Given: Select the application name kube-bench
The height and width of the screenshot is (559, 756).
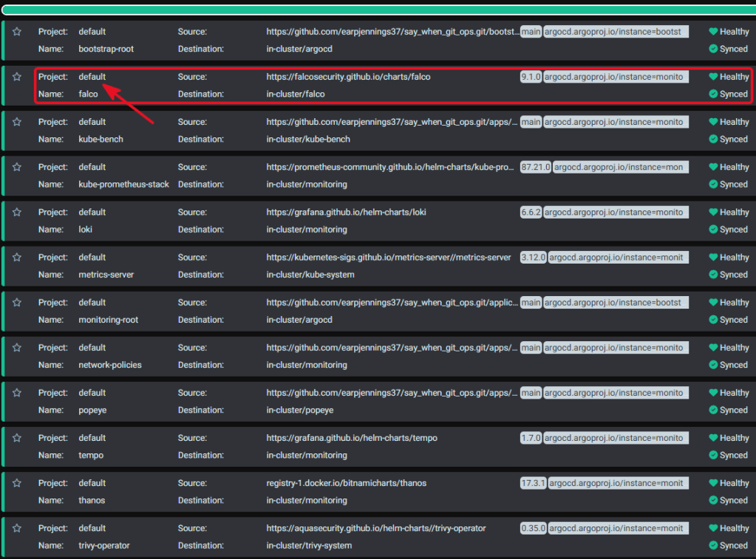Looking at the screenshot, I should click(101, 140).
